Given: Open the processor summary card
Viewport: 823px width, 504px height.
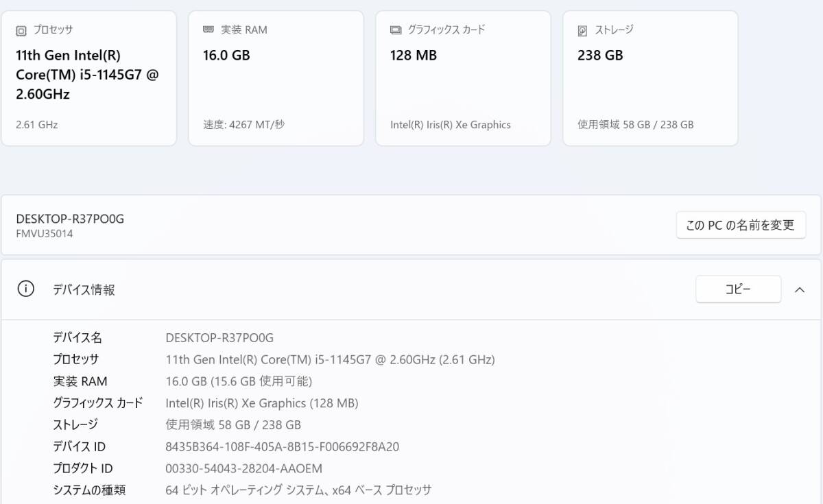Looking at the screenshot, I should (x=89, y=78).
